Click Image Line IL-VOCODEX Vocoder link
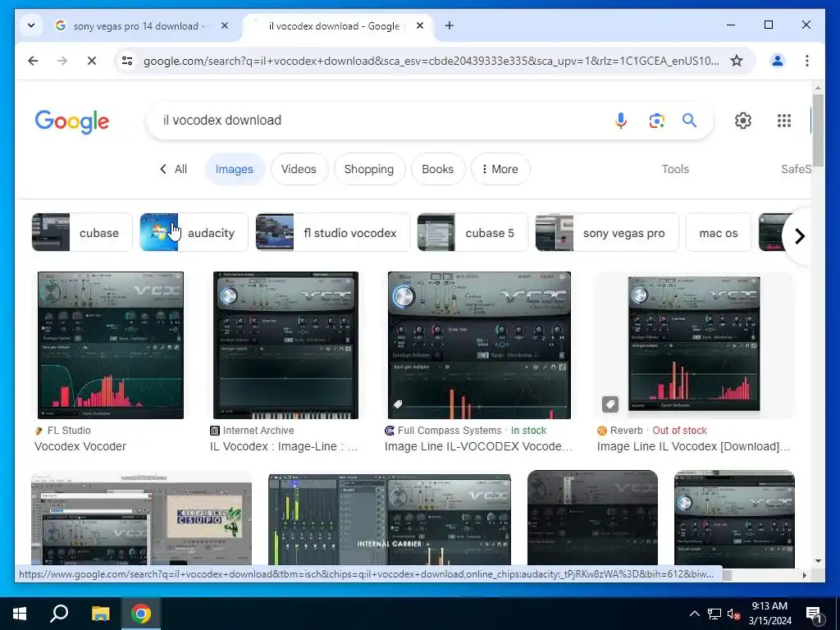840x630 pixels. 478,446
